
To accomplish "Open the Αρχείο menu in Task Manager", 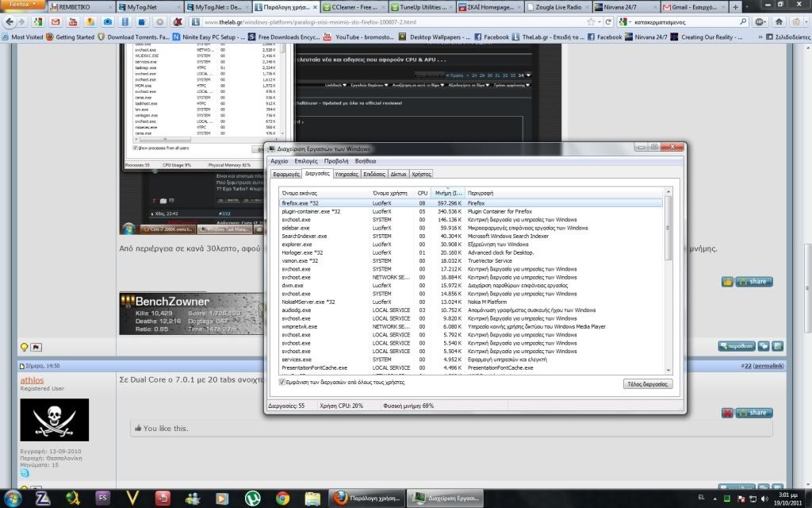I will (x=279, y=160).
